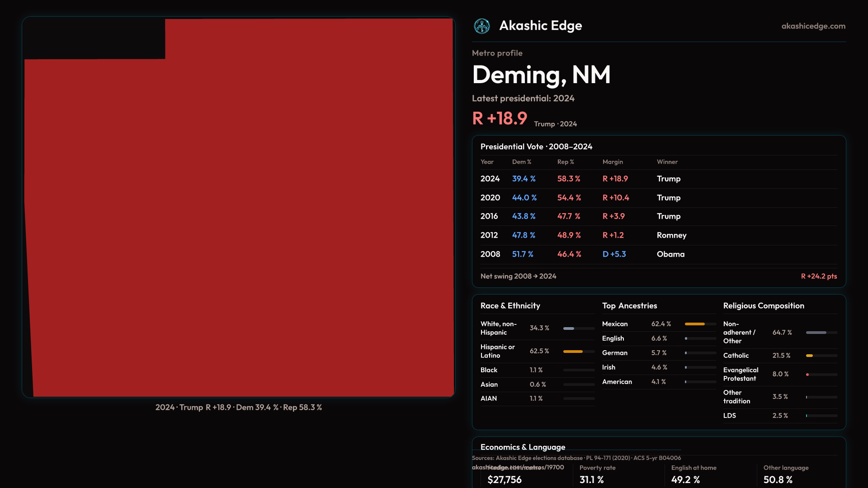Click the Hispanic or Latino orange bar
The height and width of the screenshot is (488, 868).
(x=573, y=352)
